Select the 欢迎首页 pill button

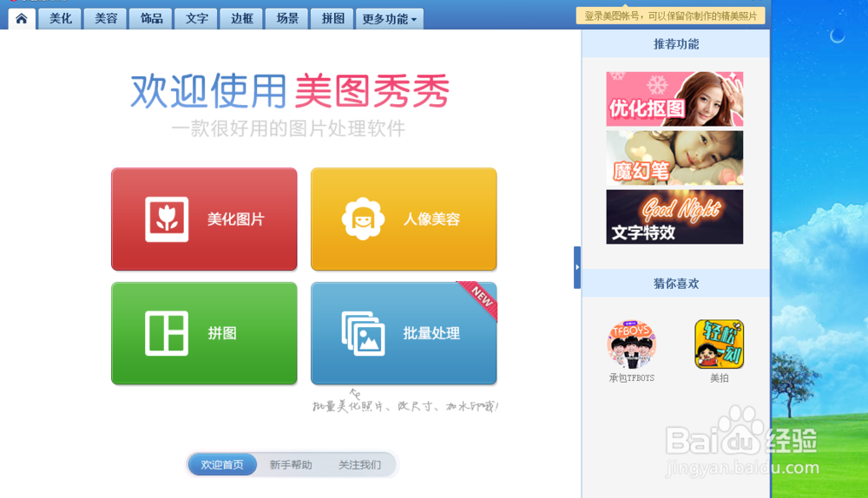[x=222, y=465]
